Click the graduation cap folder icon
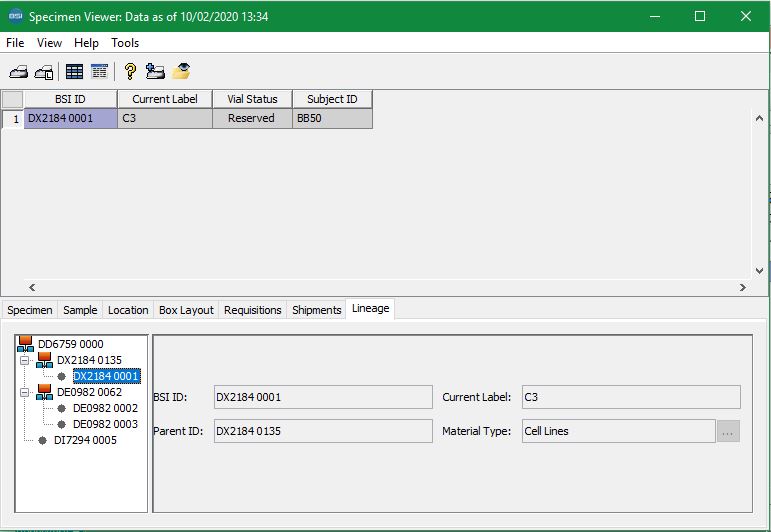Screen dimensions: 771x532 tap(181, 71)
